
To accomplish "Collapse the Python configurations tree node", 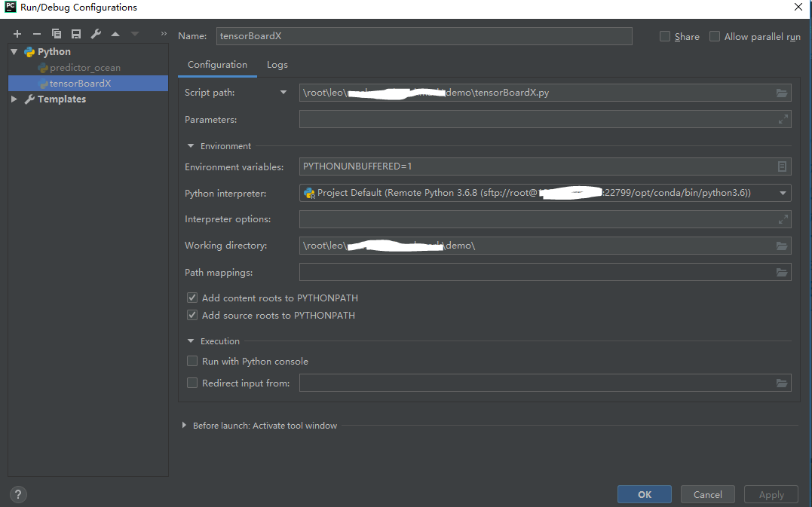I will pos(14,52).
